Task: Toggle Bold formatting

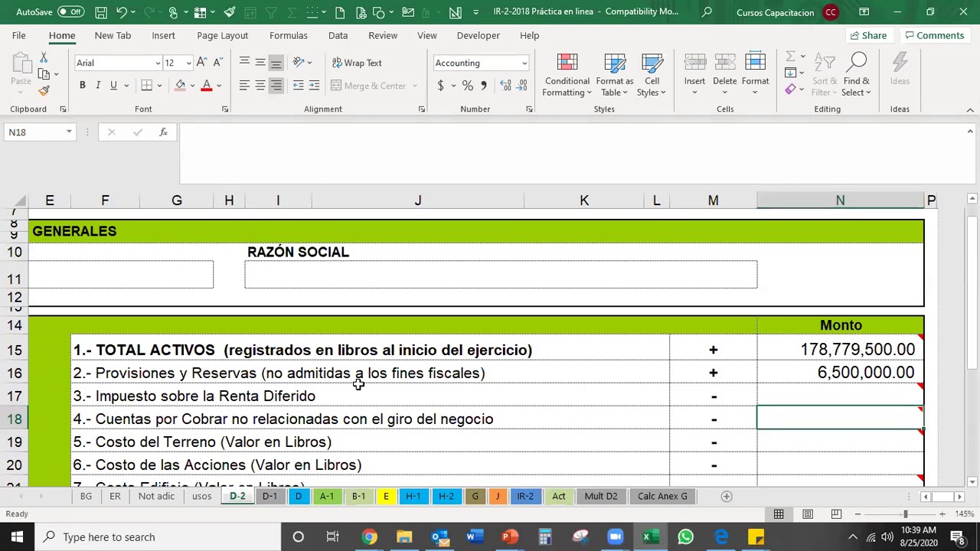Action: (x=83, y=86)
